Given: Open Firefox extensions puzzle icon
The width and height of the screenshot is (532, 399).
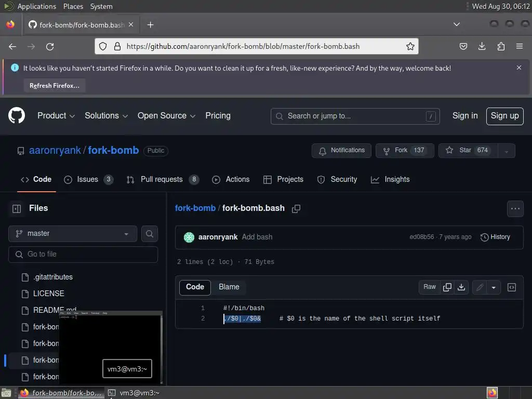Looking at the screenshot, I should pyautogui.click(x=501, y=46).
